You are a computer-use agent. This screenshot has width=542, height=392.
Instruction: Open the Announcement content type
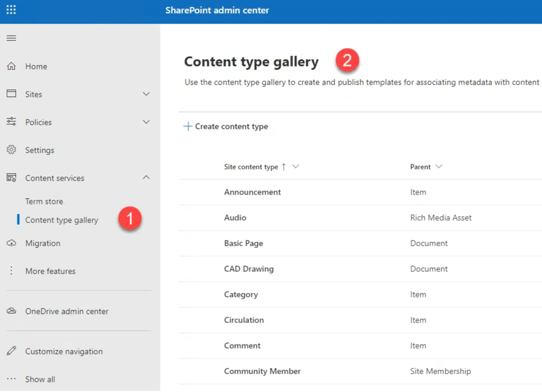(x=252, y=192)
